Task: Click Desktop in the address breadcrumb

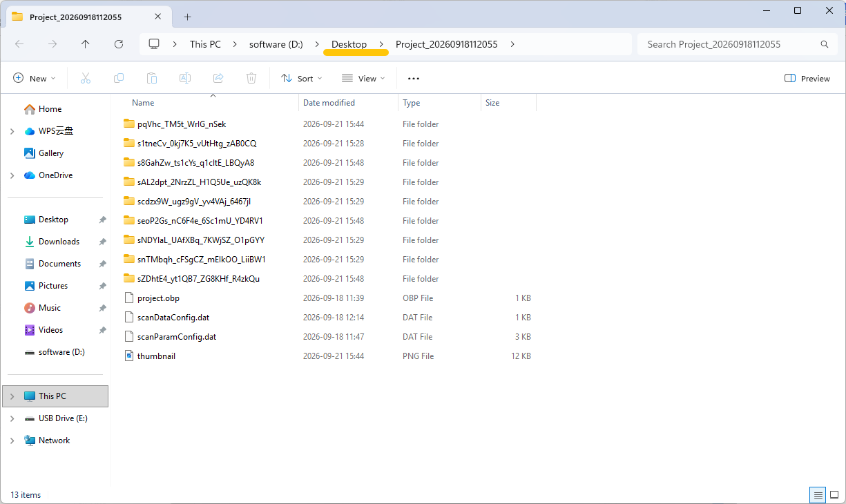Action: [x=349, y=44]
